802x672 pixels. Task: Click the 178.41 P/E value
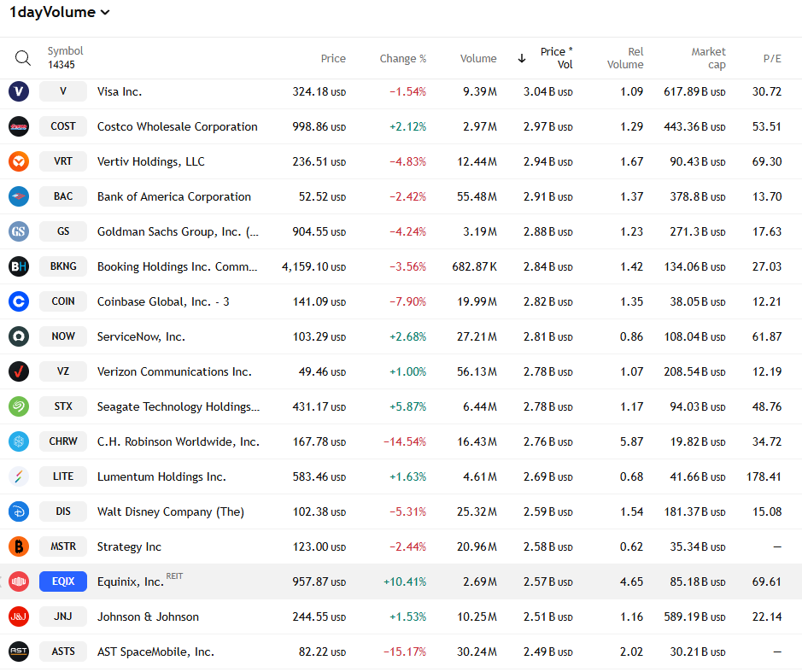(x=764, y=477)
